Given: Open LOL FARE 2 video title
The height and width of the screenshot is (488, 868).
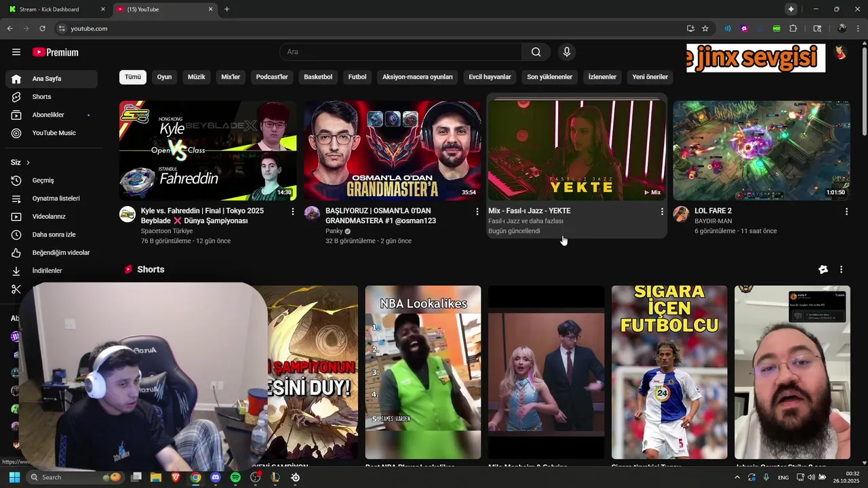Looking at the screenshot, I should click(x=713, y=211).
